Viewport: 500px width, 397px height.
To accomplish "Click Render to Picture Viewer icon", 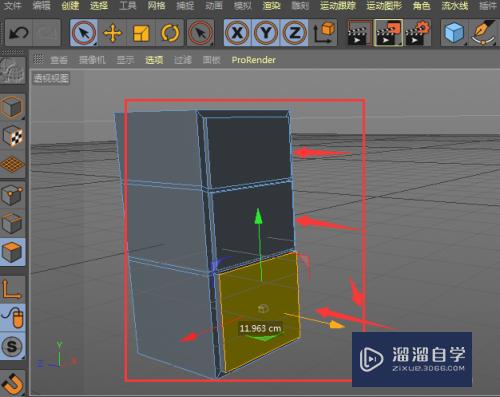I will [388, 33].
